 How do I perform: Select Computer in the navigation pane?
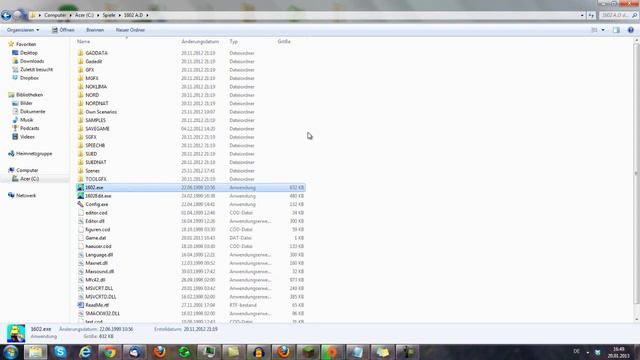pyautogui.click(x=27, y=170)
